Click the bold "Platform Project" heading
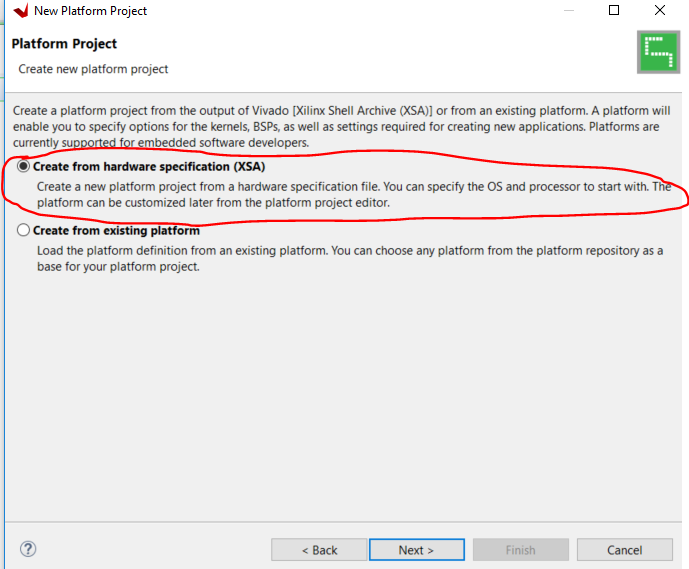The image size is (689, 569). click(x=64, y=44)
